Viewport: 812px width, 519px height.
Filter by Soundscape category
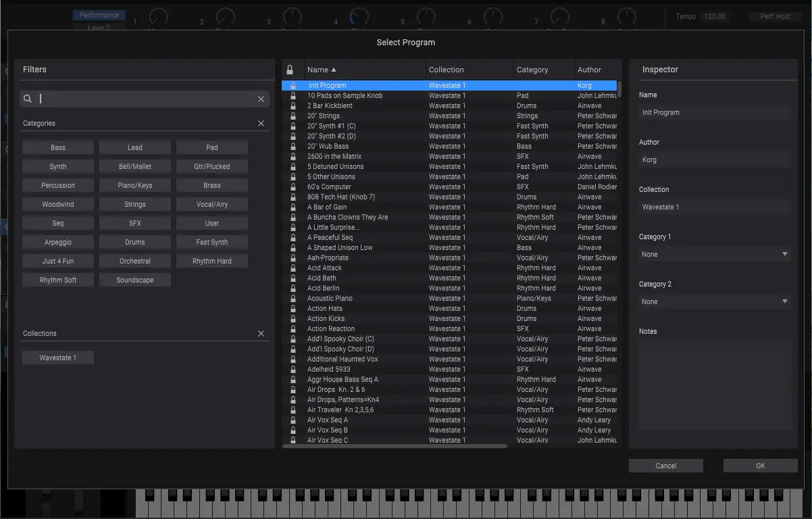135,280
